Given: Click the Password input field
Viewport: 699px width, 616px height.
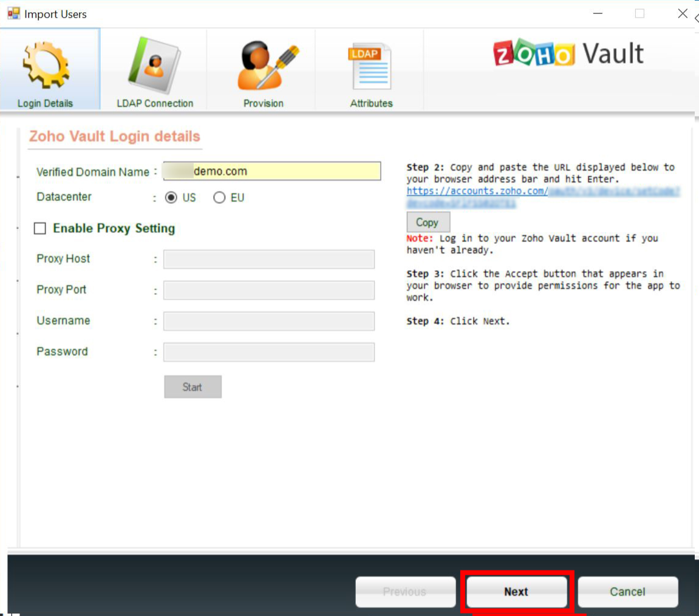Looking at the screenshot, I should (269, 352).
